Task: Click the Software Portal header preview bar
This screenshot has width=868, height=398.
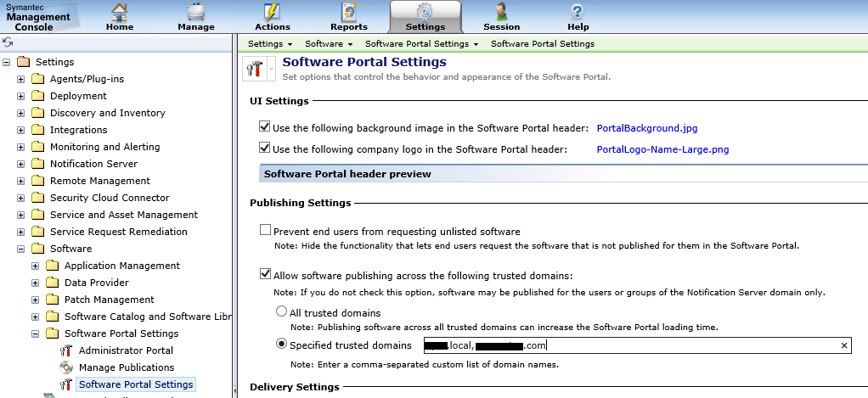Action: (x=564, y=174)
